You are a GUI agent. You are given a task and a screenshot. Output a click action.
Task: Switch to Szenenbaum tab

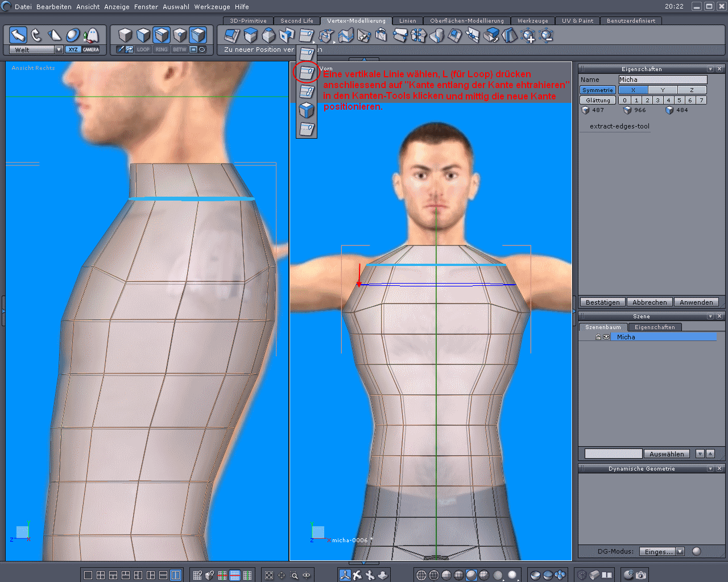pos(603,327)
